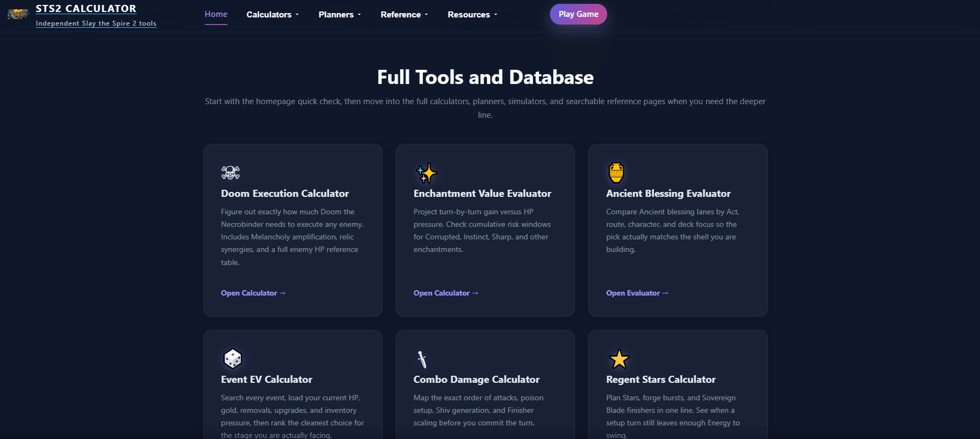Open Calculator link under Doom Execution
980x439 pixels.
(253, 293)
